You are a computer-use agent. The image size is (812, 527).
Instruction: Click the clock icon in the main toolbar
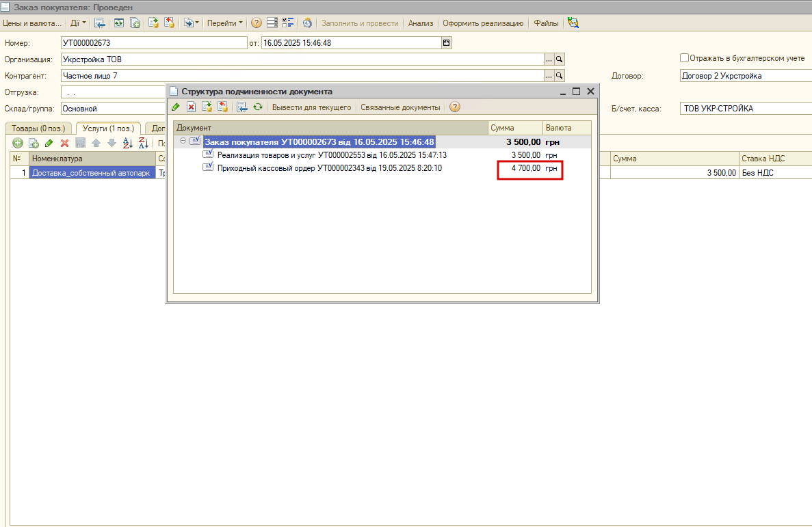point(307,23)
